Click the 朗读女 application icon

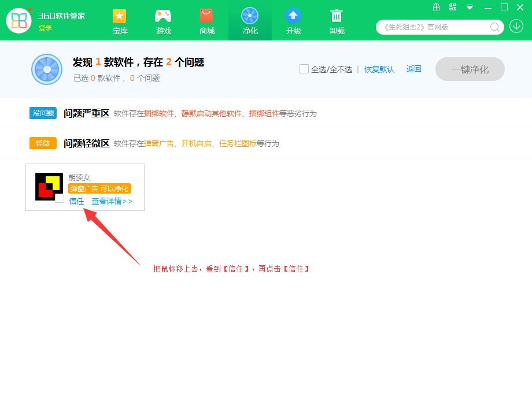(49, 187)
